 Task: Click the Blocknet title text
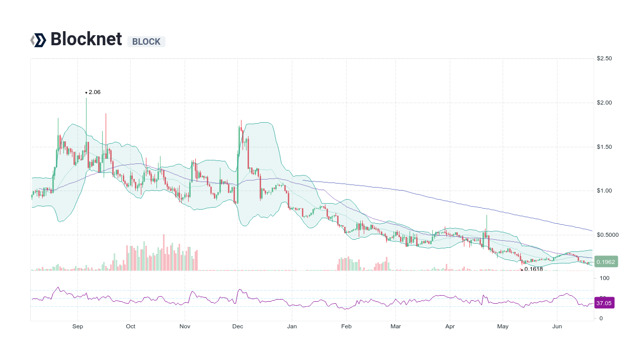pyautogui.click(x=86, y=39)
